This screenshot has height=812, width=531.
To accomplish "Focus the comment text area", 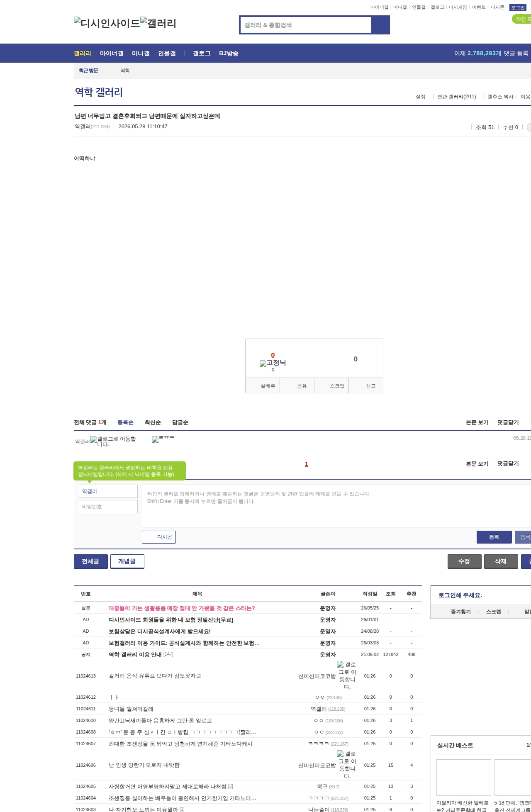I will point(336,506).
